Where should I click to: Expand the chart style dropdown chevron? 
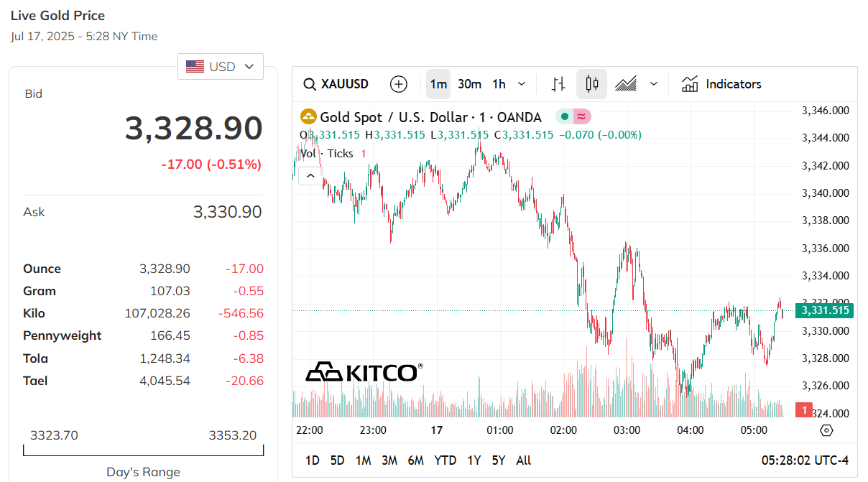pos(654,84)
